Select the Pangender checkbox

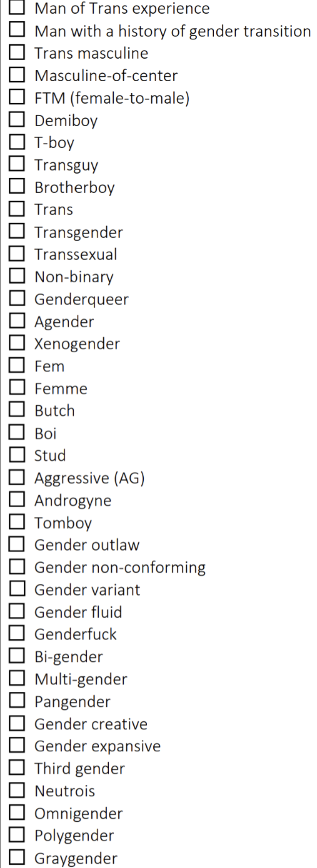(17, 702)
